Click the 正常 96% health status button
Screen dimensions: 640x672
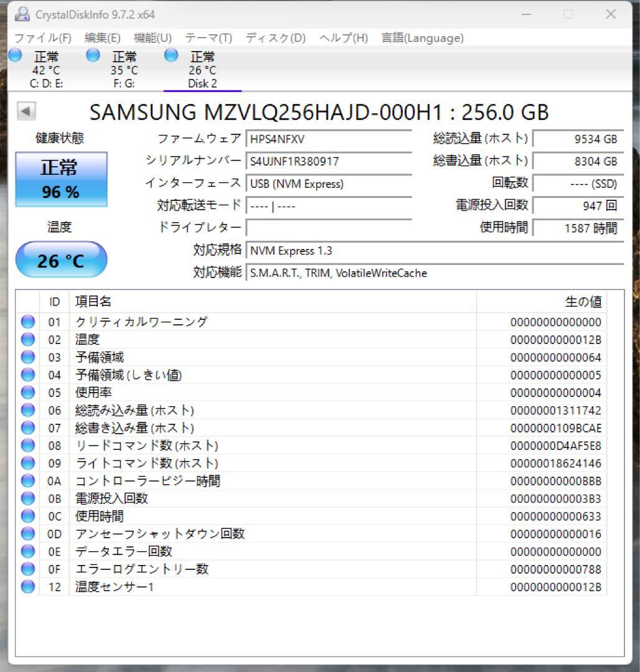pos(60,179)
